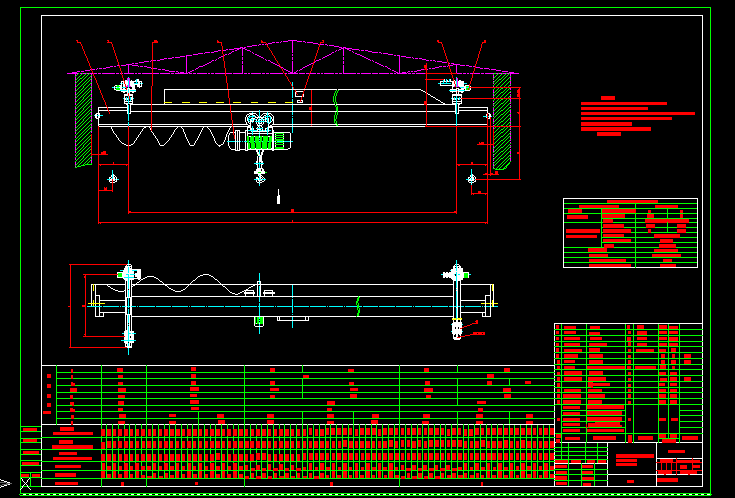Click the red notes text block, upper right
This screenshot has height=498, width=735.
638,116
